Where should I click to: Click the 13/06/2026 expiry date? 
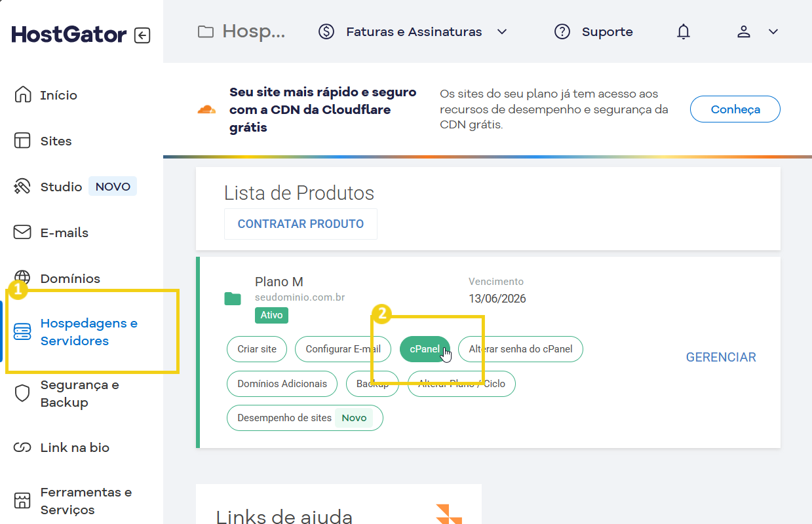click(497, 299)
